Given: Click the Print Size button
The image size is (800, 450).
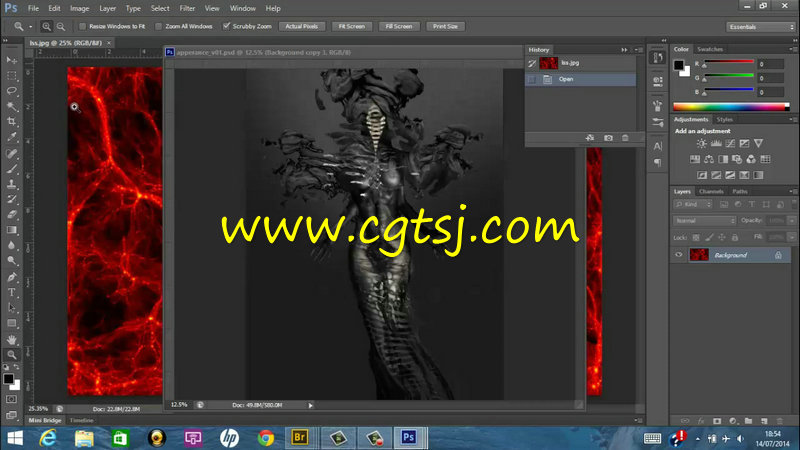Looking at the screenshot, I should point(445,26).
